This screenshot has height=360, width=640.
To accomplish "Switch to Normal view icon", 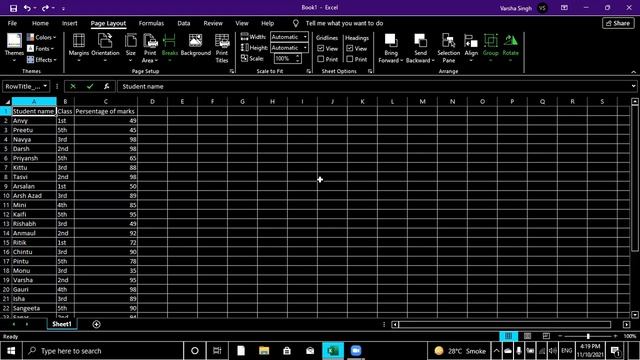I will click(x=509, y=336).
